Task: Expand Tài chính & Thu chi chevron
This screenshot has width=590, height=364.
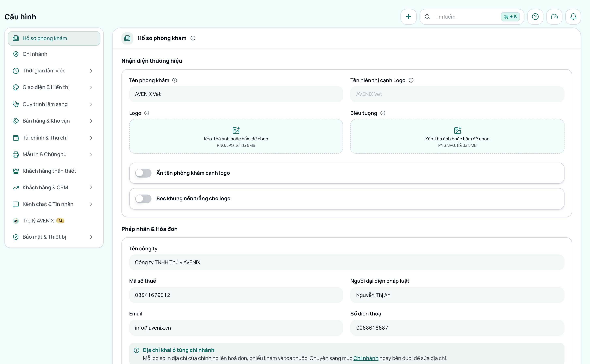Action: [91, 138]
